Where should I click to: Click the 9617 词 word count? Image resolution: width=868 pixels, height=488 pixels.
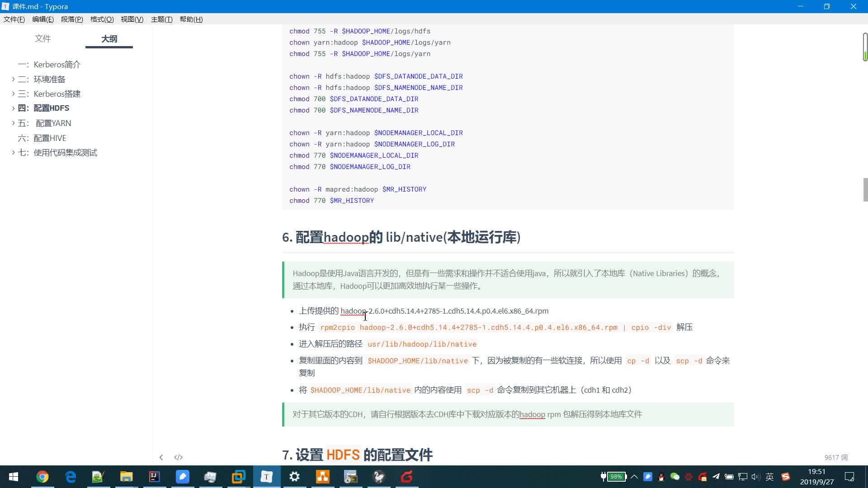coord(835,457)
